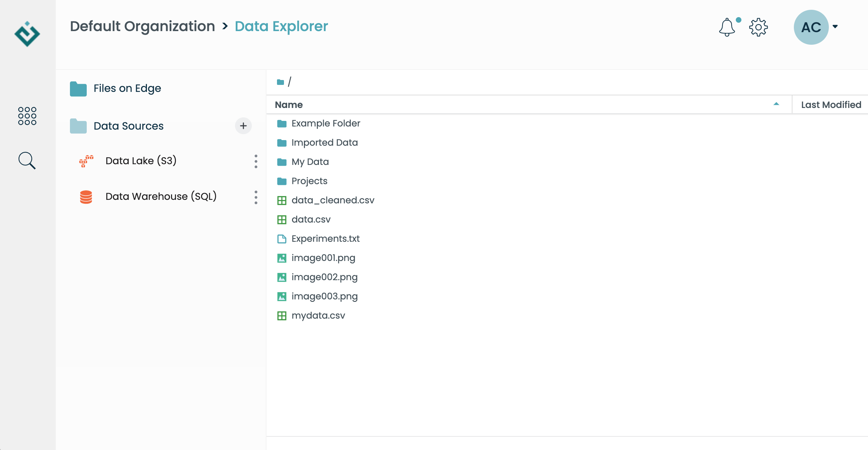The image size is (868, 450).
Task: Select data.csv file
Action: pyautogui.click(x=311, y=219)
